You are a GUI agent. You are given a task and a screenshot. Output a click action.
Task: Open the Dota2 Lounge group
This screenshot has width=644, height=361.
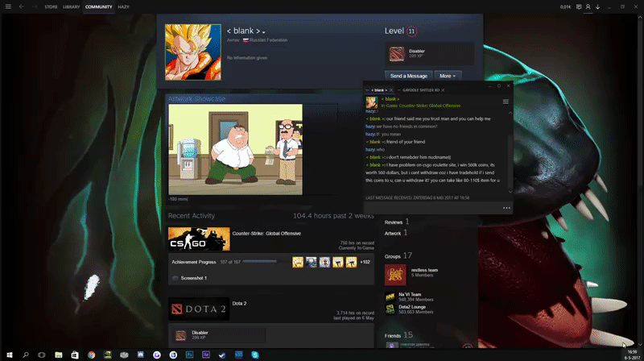pyautogui.click(x=412, y=307)
